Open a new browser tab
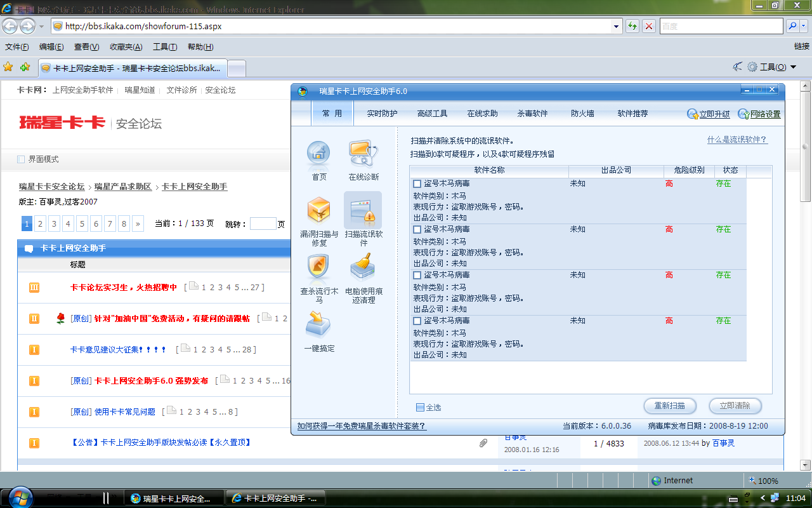812x508 pixels. (236, 68)
